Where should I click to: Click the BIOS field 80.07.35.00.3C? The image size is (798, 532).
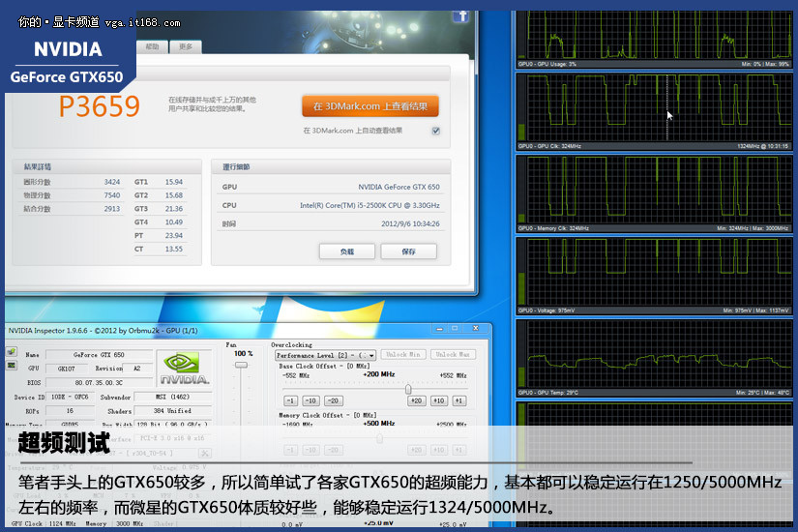point(99,382)
